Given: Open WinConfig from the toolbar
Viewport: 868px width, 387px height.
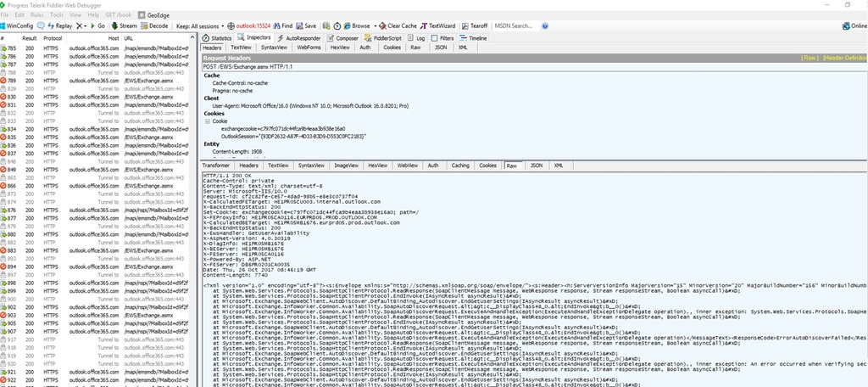Looking at the screenshot, I should (17, 26).
